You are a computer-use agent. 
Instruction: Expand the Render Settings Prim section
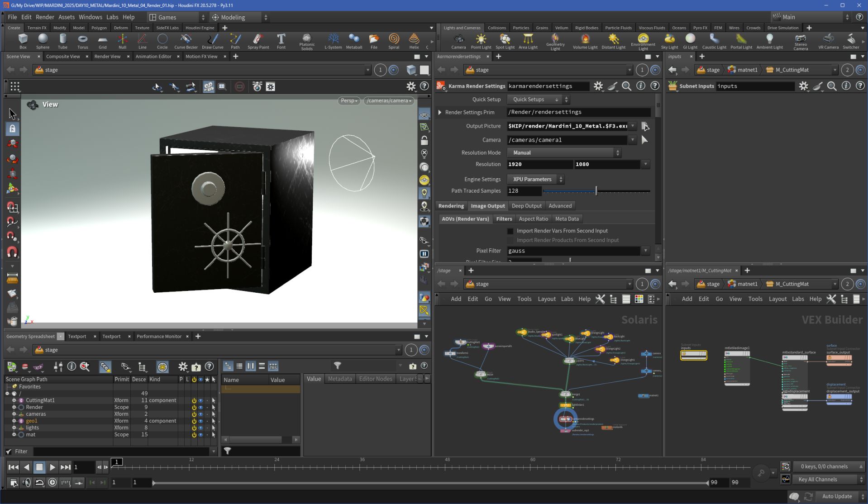pos(439,112)
